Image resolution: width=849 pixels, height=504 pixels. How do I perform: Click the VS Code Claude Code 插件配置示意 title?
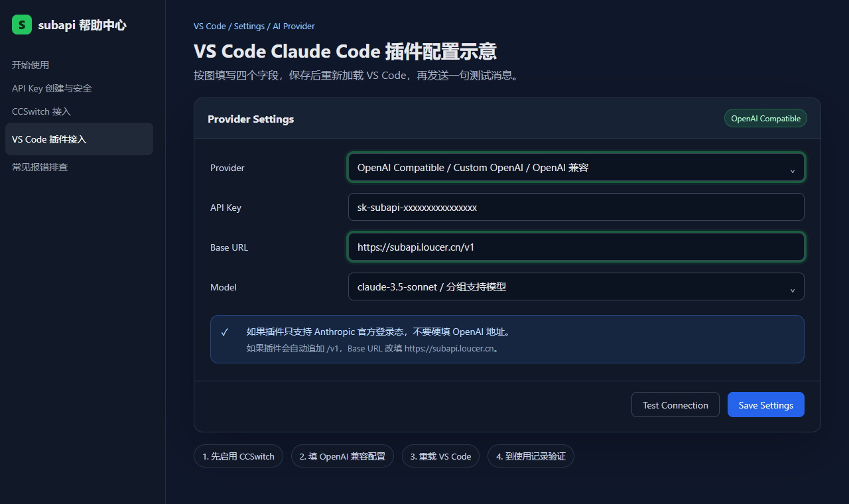[x=345, y=52]
